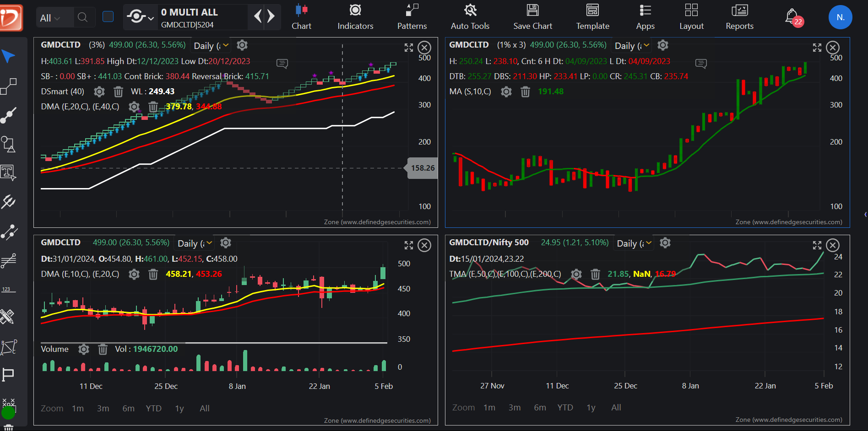The width and height of the screenshot is (868, 431).
Task: Set bottom-left chart zoom to 1m
Action: click(x=78, y=409)
